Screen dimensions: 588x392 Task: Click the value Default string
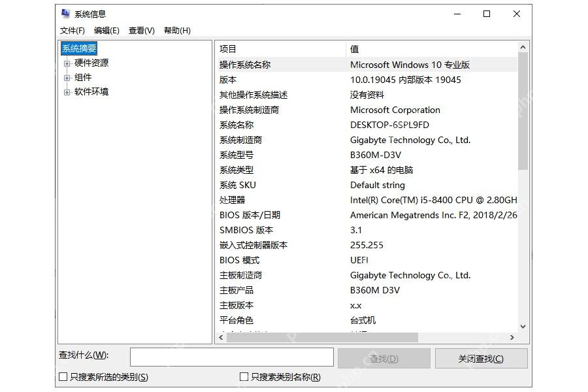[x=378, y=185]
